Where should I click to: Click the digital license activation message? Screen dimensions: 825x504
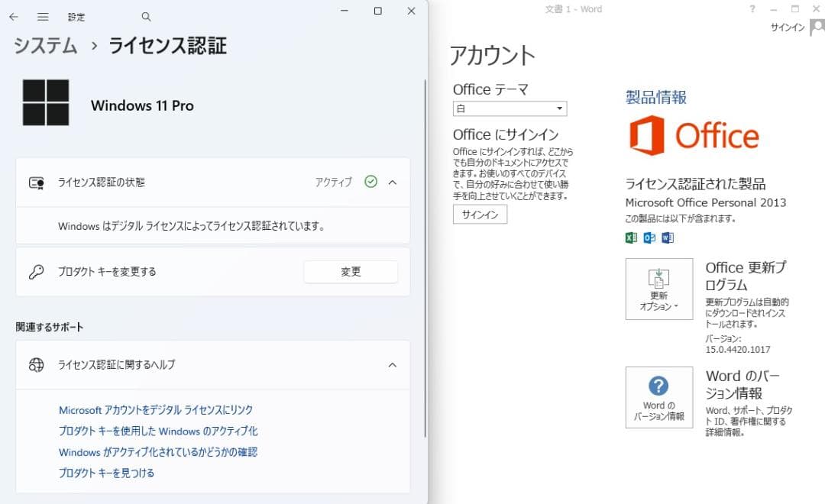tap(192, 226)
